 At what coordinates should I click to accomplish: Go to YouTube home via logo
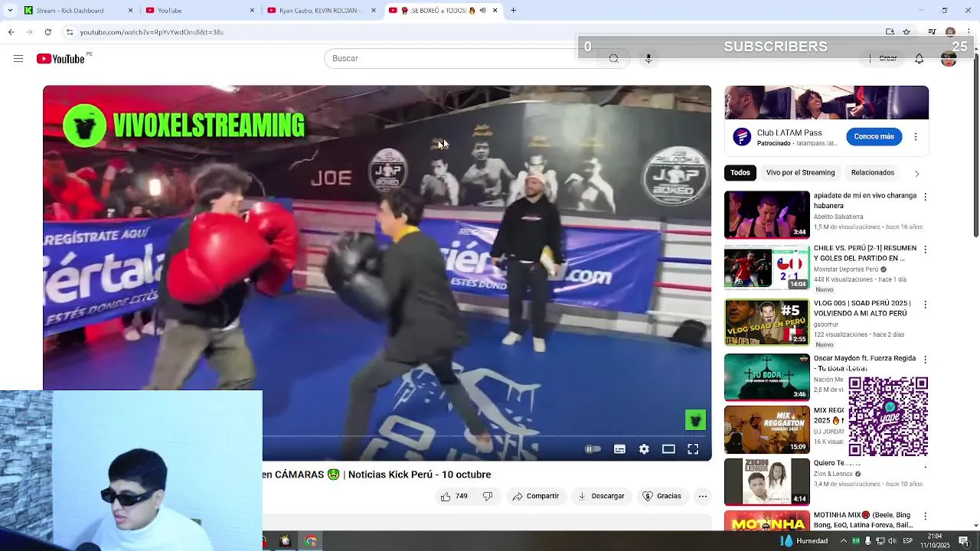tap(60, 59)
